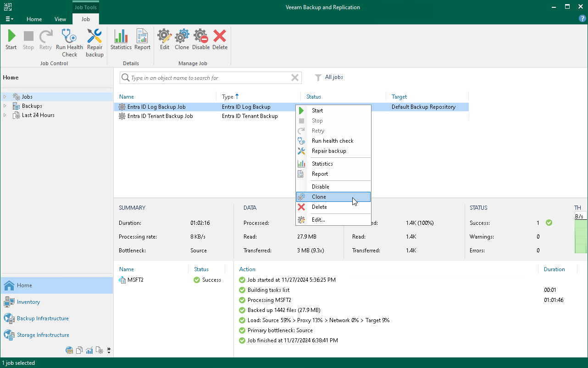
Task: Choose Repair backup in context menu
Action: coord(333,151)
